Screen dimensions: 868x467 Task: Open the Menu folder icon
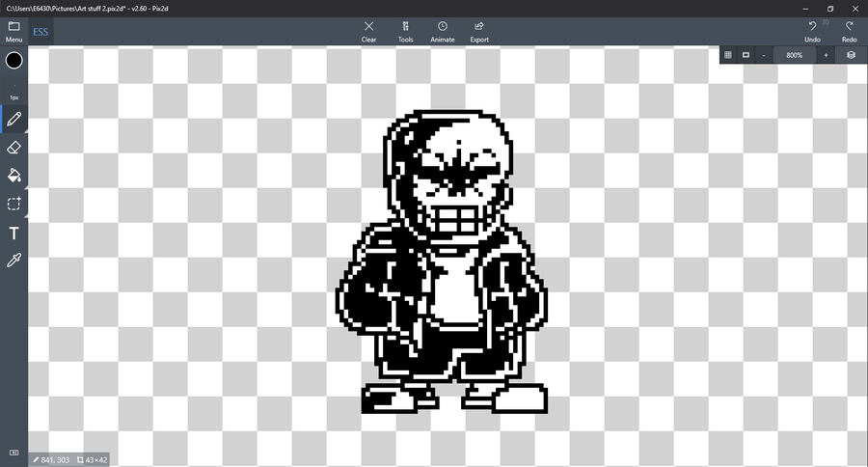point(14,32)
